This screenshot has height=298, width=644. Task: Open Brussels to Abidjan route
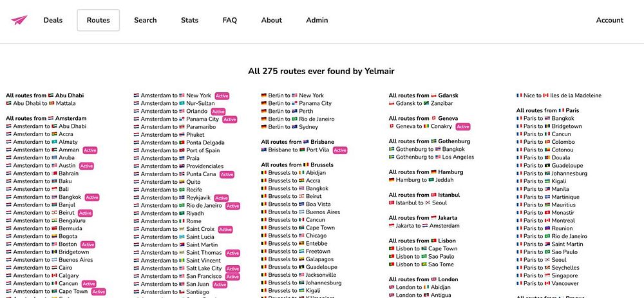294,173
